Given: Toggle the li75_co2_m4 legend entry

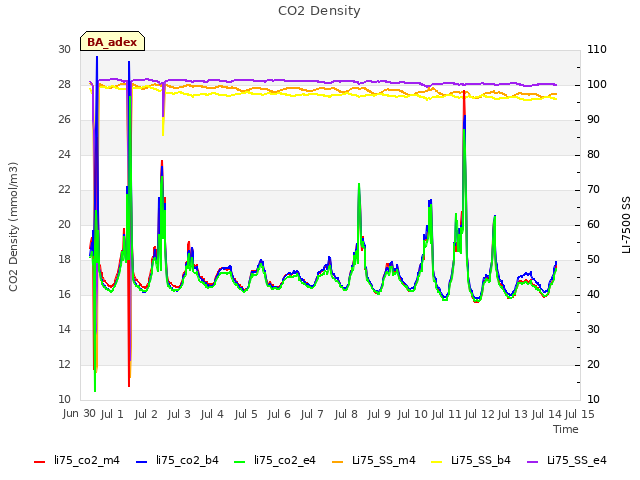Looking at the screenshot, I should (77, 460).
